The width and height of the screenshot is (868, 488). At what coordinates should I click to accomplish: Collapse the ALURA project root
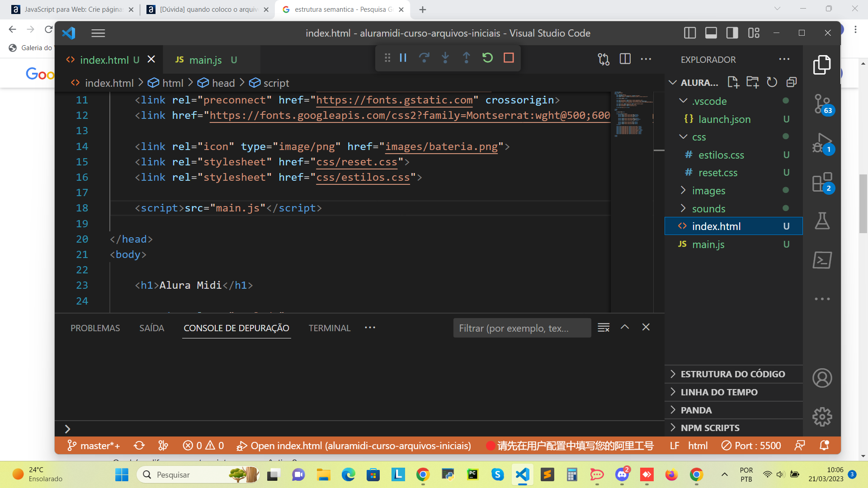point(673,82)
